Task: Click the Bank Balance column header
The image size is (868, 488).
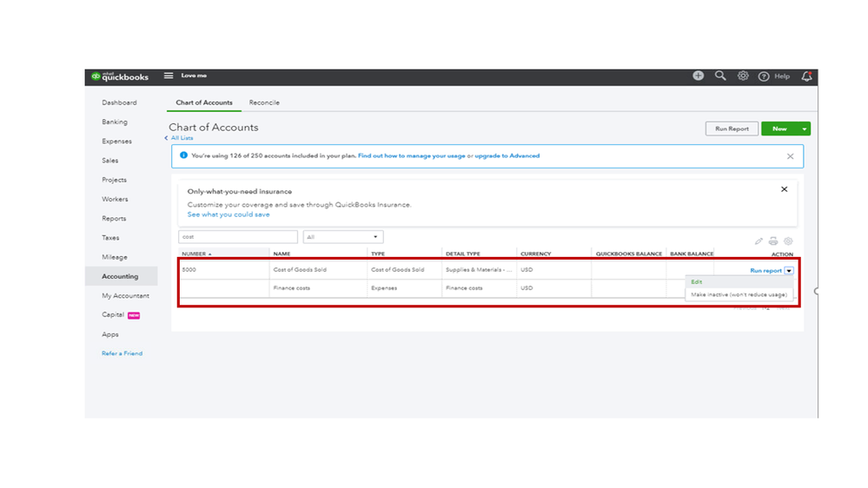Action: [692, 254]
